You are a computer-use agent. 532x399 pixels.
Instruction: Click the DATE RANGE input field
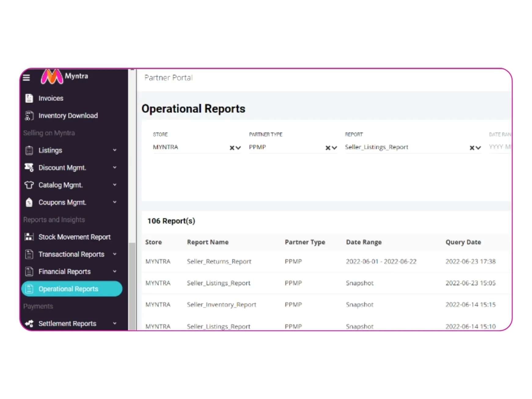pos(500,147)
